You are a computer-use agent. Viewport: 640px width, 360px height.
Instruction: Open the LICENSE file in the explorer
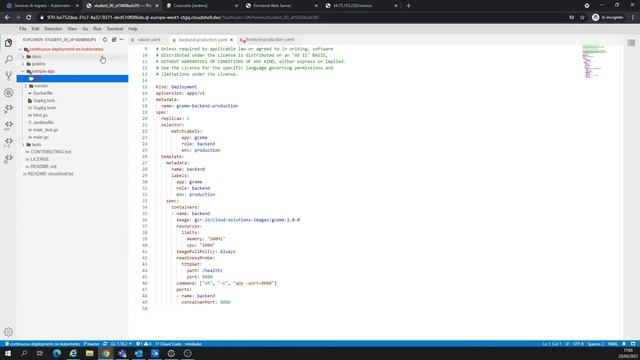(x=39, y=159)
